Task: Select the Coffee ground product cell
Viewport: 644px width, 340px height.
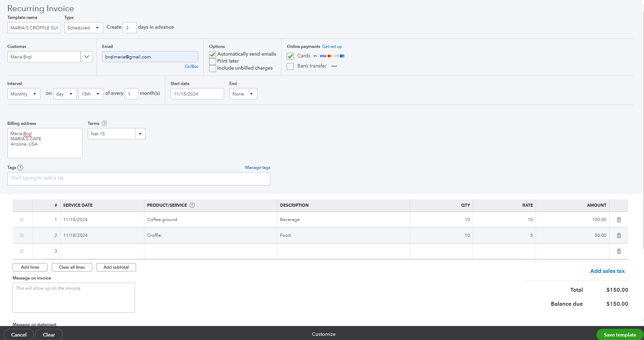Action: [210, 220]
